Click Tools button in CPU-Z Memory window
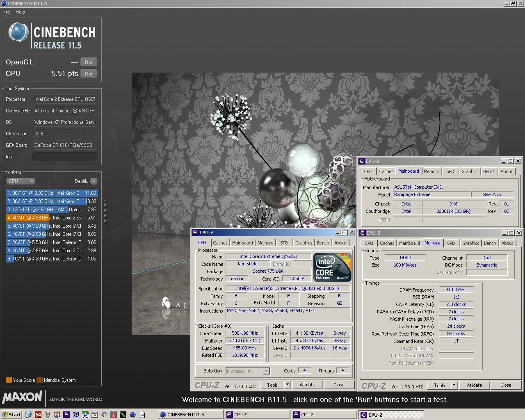The width and height of the screenshot is (525, 420). tap(439, 385)
